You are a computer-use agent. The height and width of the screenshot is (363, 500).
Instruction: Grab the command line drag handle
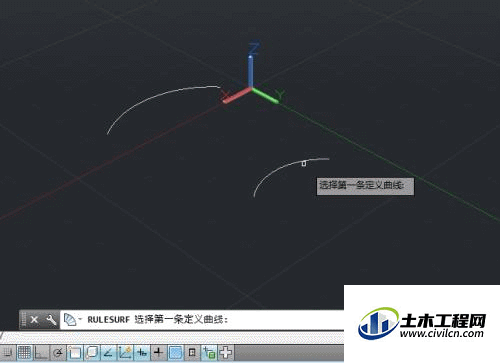pos(23,320)
